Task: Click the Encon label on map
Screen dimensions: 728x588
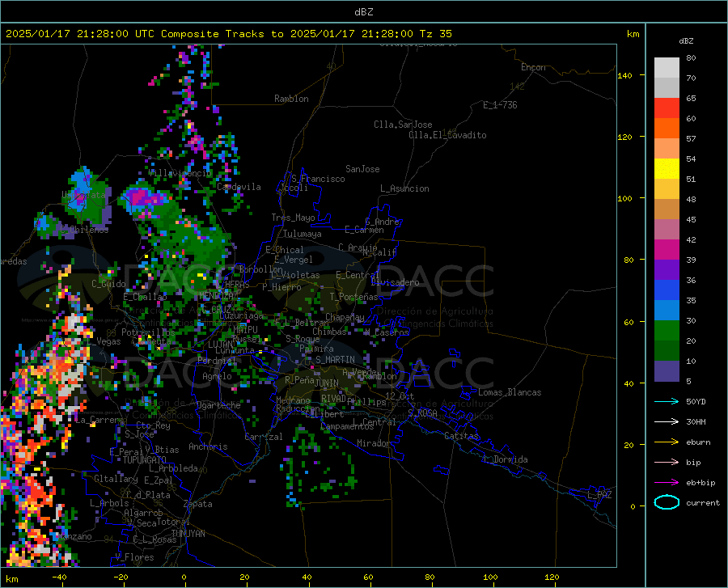Action: [x=533, y=67]
